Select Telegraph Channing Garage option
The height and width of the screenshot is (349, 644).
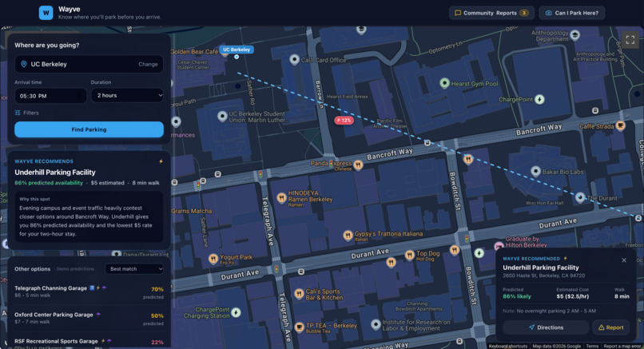point(89,291)
